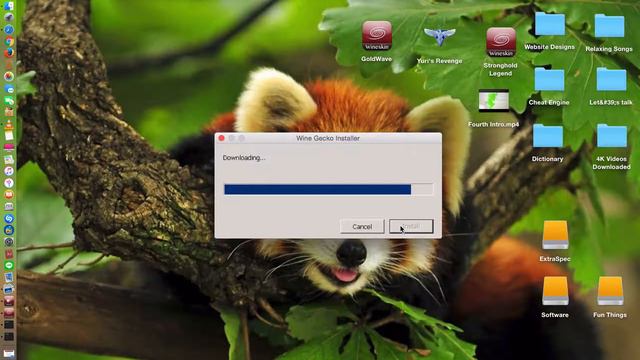The height and width of the screenshot is (360, 640).
Task: Select the ExtraSpec drive icon
Action: 555,235
